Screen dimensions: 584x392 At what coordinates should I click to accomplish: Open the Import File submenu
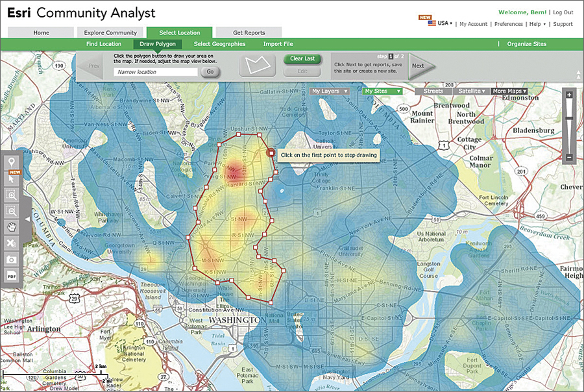pos(278,44)
